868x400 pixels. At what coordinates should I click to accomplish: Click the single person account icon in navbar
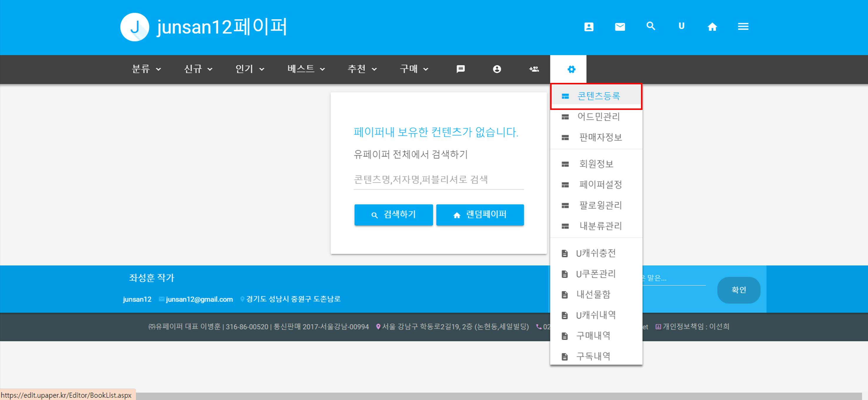coord(497,69)
